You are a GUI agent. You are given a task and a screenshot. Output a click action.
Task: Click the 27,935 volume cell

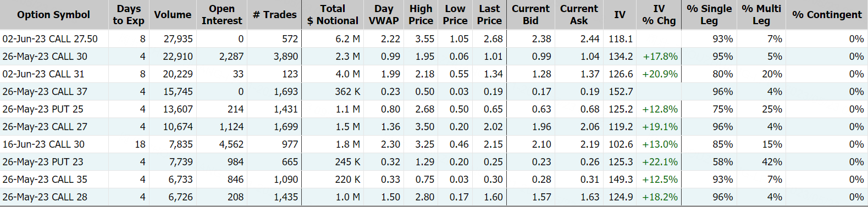pyautogui.click(x=178, y=39)
